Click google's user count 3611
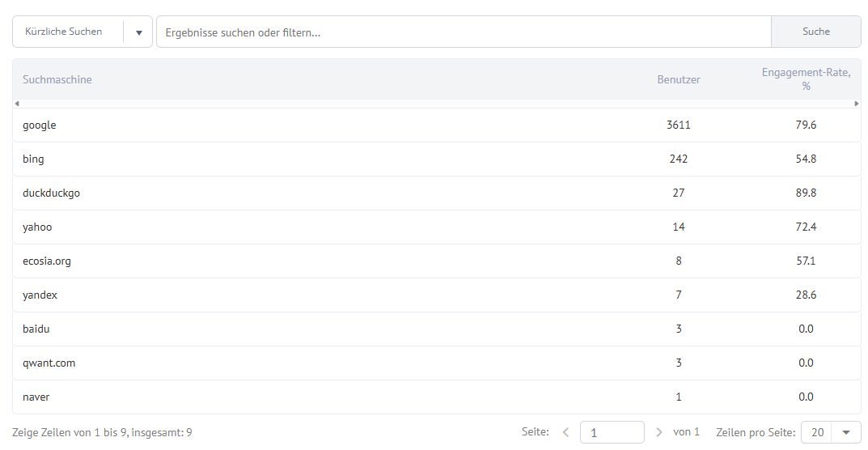 pos(679,125)
